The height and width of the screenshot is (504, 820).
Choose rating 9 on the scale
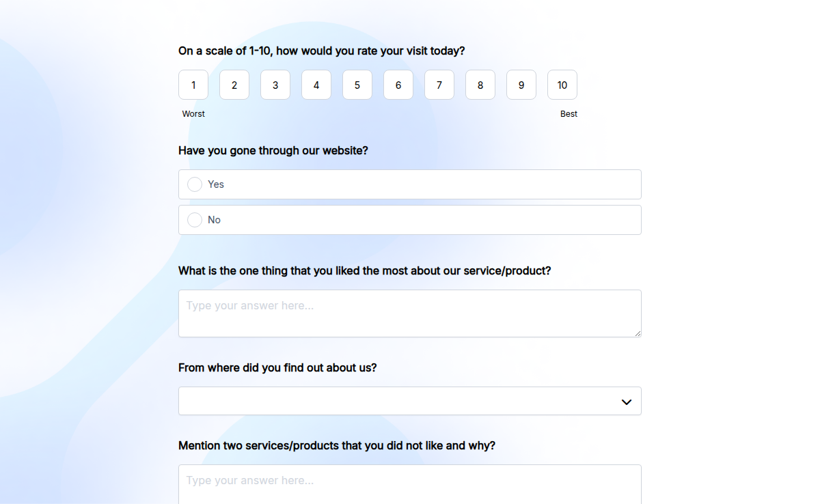(521, 85)
